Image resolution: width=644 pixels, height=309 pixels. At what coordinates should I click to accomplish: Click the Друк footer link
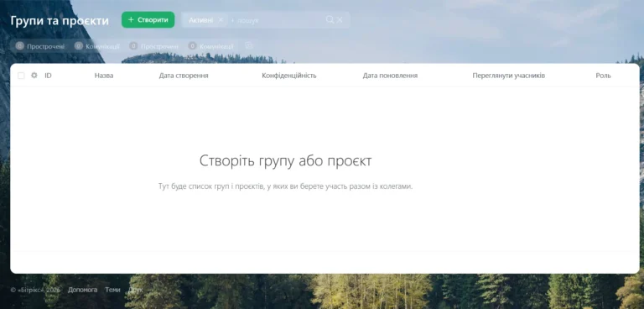point(136,290)
